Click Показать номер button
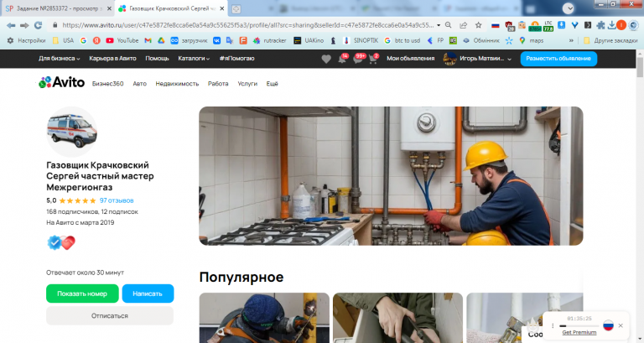Viewport: 644px width, 343px height. tap(82, 294)
